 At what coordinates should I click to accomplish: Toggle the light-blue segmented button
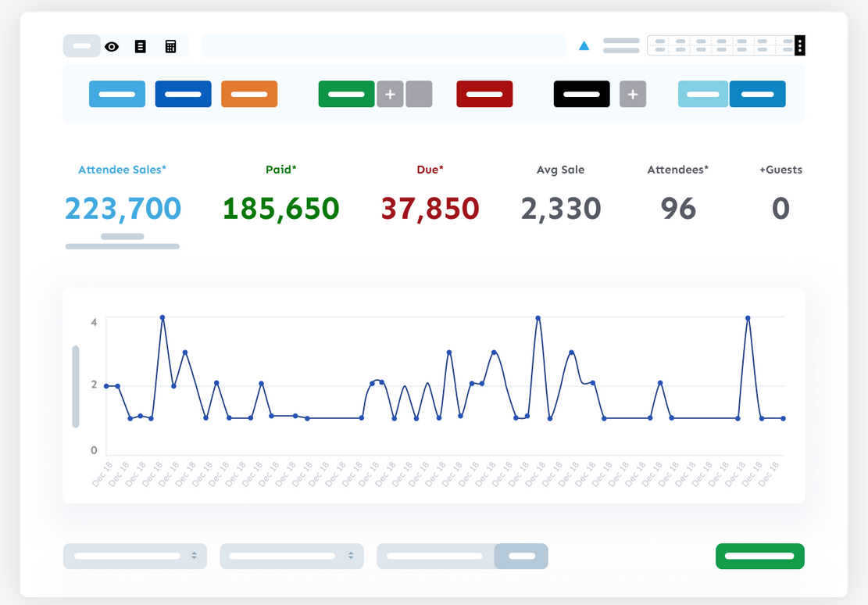703,95
